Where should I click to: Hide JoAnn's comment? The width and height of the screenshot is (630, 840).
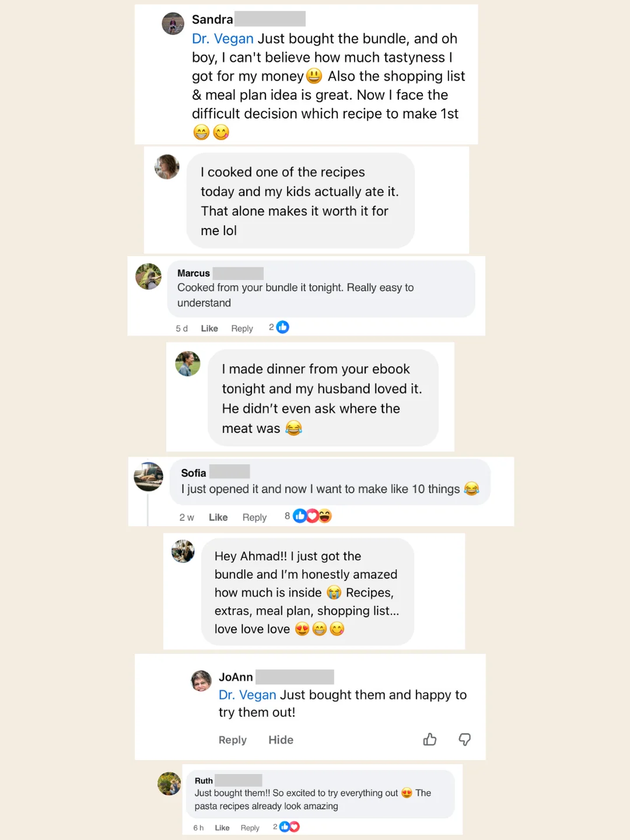click(281, 740)
